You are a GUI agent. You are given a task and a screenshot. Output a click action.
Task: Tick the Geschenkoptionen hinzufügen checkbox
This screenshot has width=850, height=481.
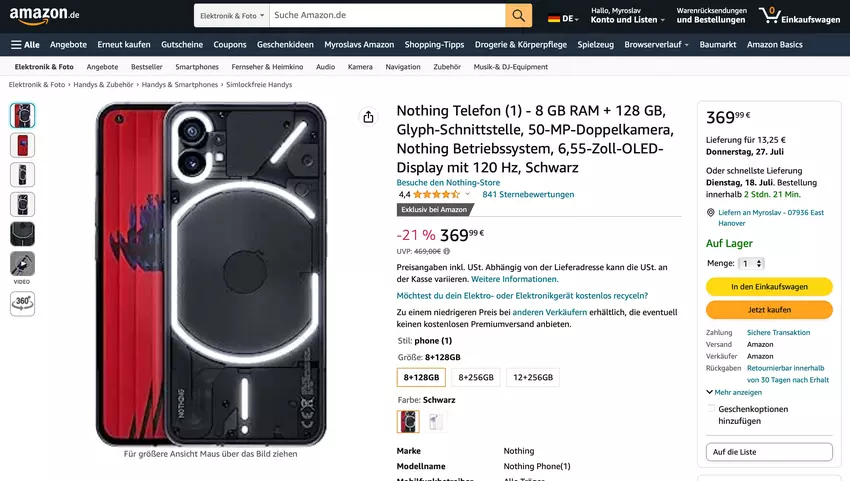point(712,409)
